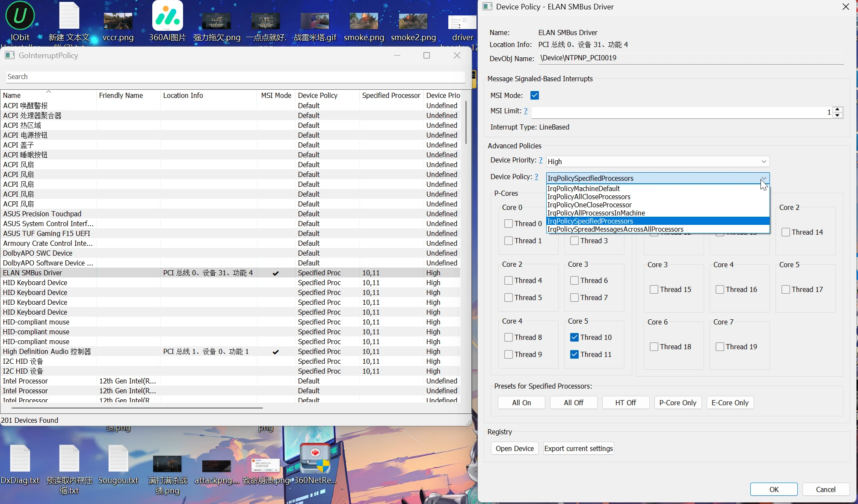Sort by the Device Policy column header
Viewport: 858px width, 504px height.
tap(317, 95)
